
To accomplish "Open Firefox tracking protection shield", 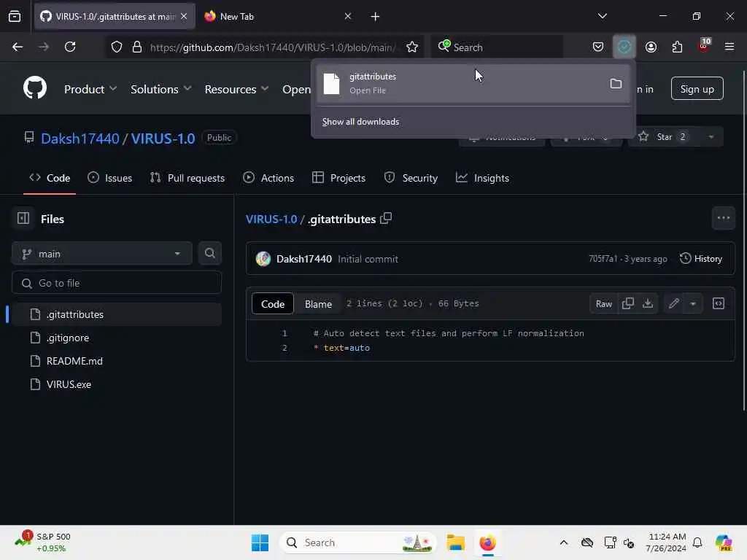I will [x=117, y=47].
